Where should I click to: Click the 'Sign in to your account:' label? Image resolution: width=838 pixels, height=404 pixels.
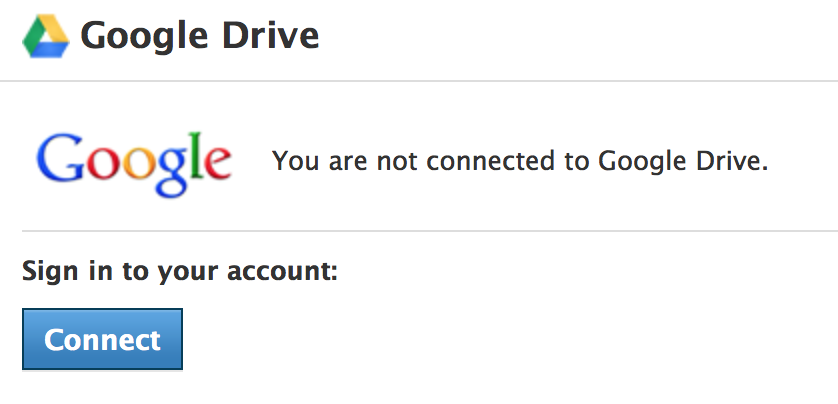[x=180, y=270]
